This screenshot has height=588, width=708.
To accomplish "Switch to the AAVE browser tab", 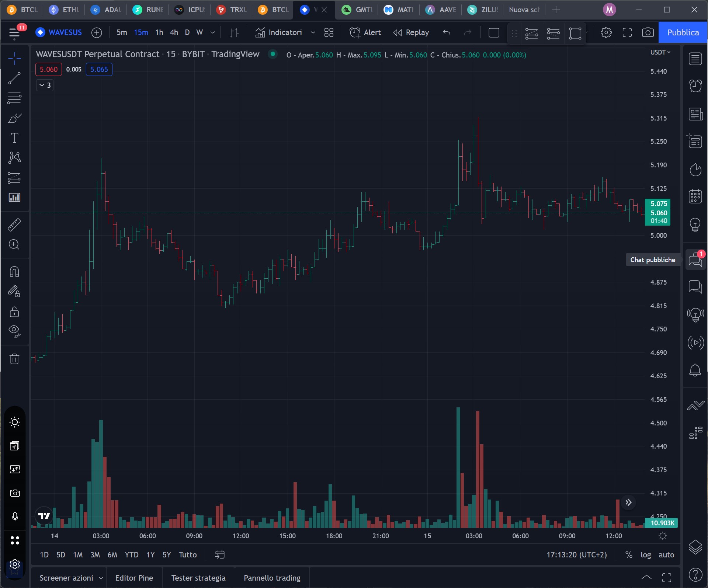I will pos(441,10).
